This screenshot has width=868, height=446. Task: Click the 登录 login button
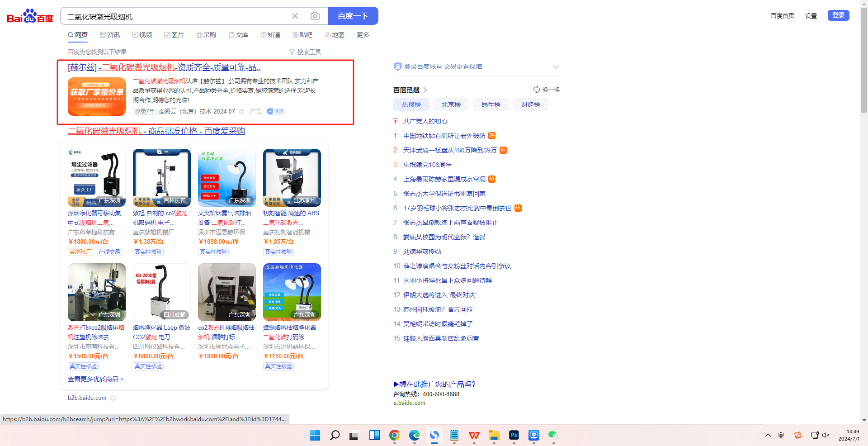click(x=838, y=15)
